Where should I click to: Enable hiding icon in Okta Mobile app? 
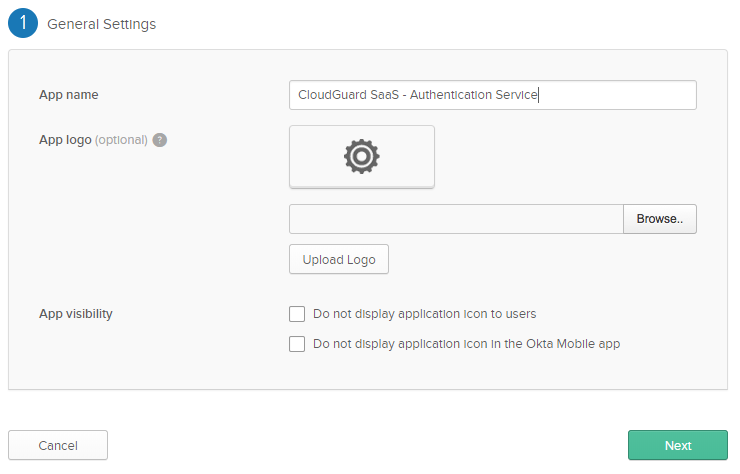click(297, 344)
